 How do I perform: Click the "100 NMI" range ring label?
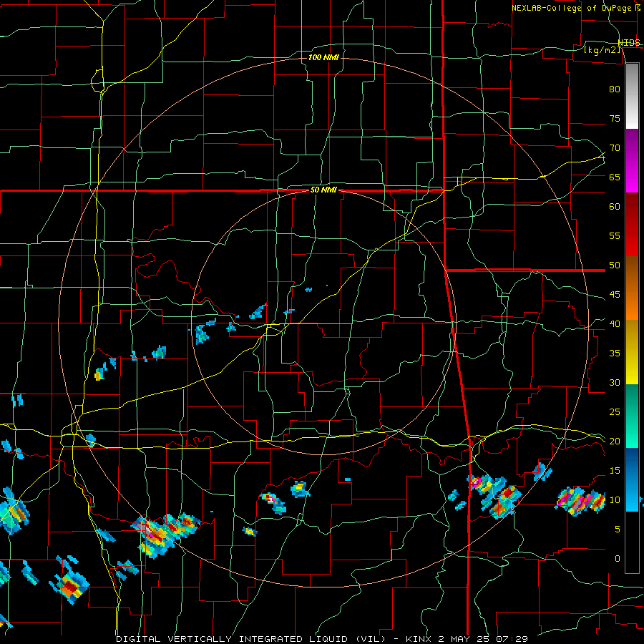point(323,57)
